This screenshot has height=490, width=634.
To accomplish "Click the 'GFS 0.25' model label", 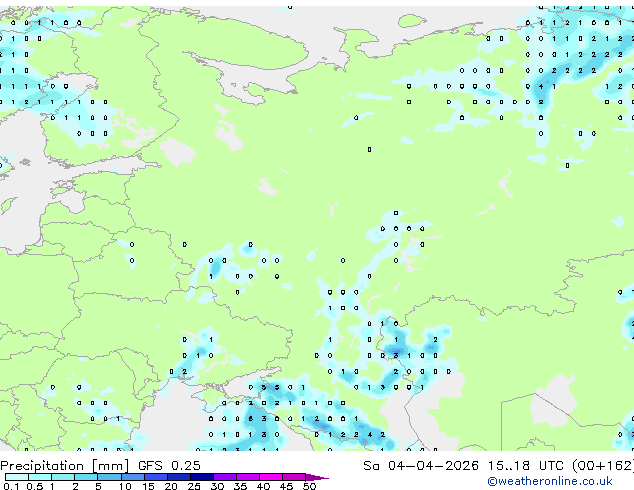I will coord(169,466).
